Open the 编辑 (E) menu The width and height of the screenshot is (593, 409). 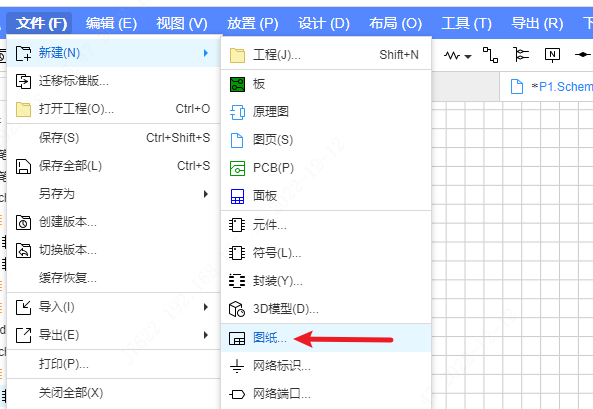[x=111, y=23]
